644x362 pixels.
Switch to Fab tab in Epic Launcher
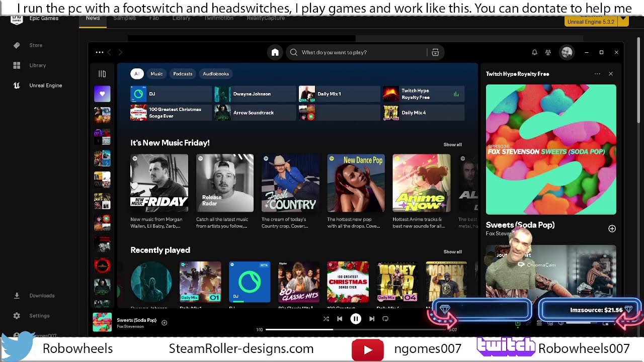pos(154,18)
